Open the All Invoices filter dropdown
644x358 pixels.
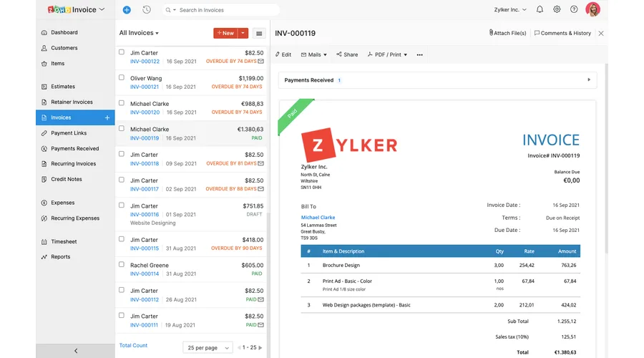[139, 33]
